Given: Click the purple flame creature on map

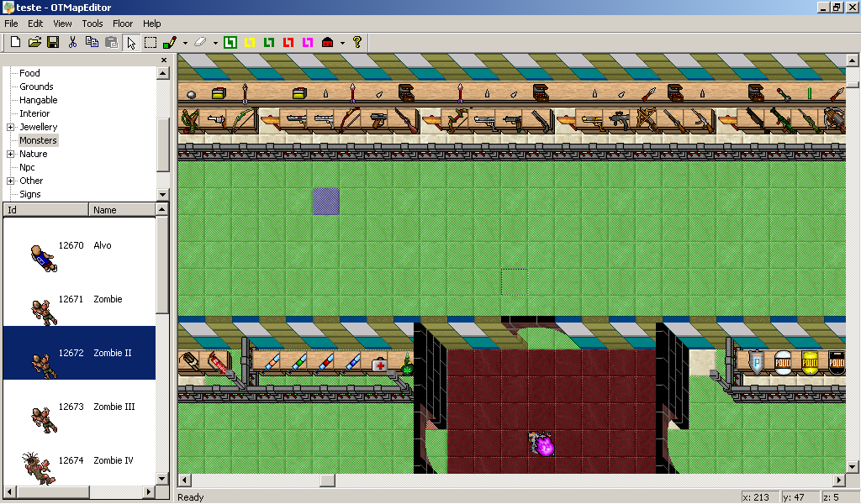Looking at the screenshot, I should [x=542, y=444].
